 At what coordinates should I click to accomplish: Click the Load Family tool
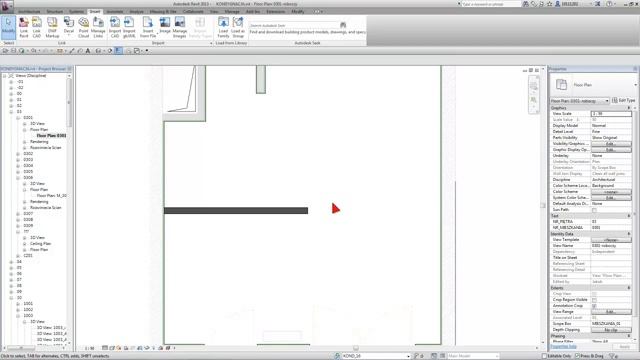pyautogui.click(x=223, y=27)
